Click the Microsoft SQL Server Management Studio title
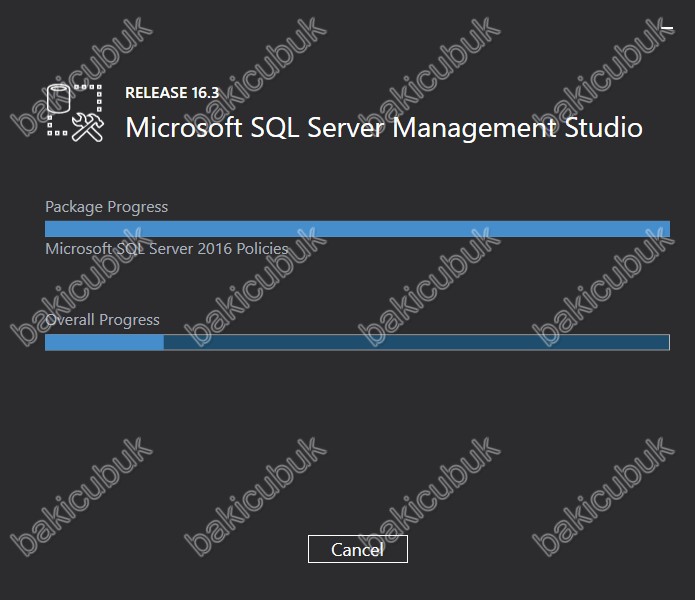Image resolution: width=695 pixels, height=600 pixels. [384, 128]
